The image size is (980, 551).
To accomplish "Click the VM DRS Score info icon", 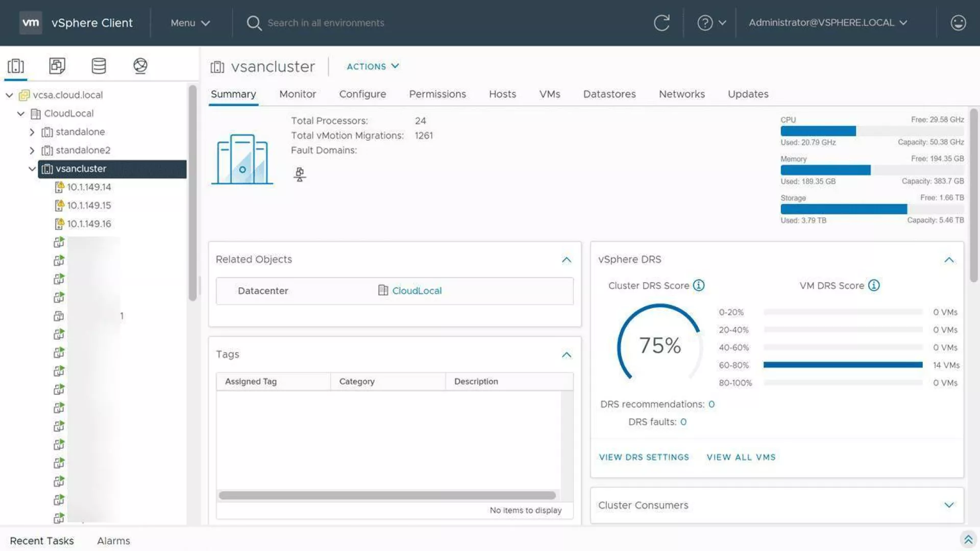I will tap(874, 286).
